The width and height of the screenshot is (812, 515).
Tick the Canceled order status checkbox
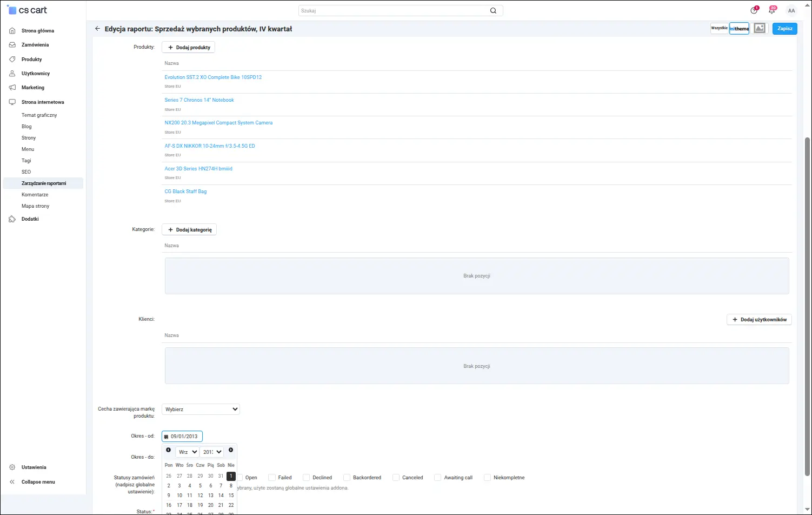pyautogui.click(x=396, y=478)
